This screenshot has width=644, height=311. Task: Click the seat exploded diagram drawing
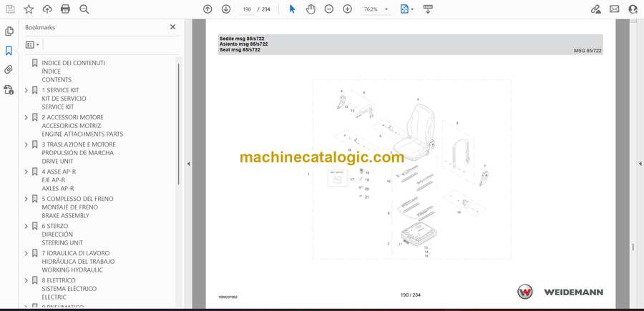click(411, 169)
